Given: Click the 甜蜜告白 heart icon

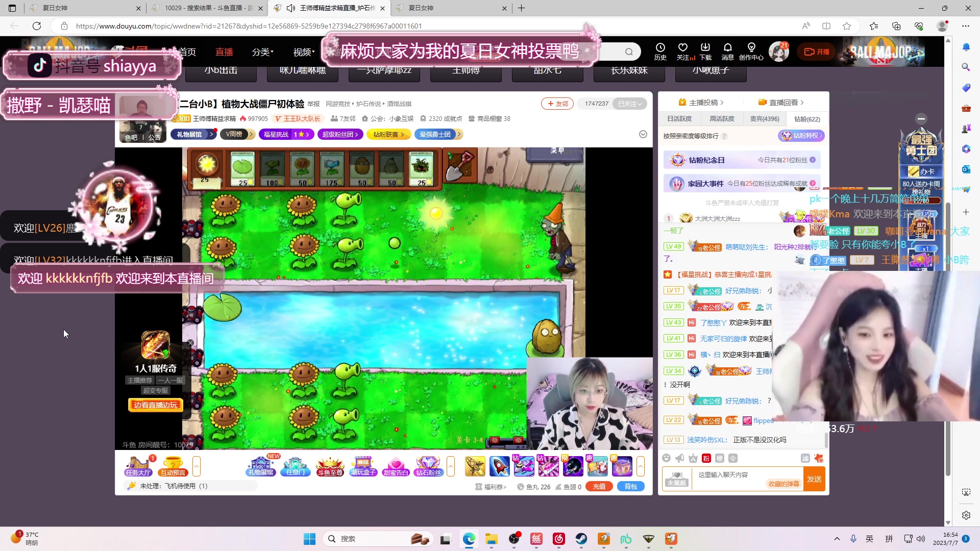Looking at the screenshot, I should [396, 466].
